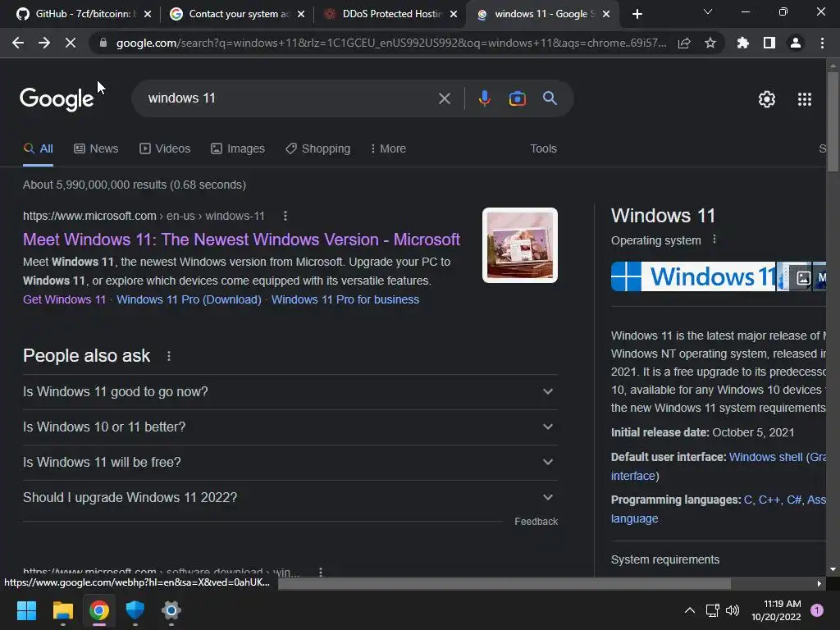Close the GitHub browser tab
840x630 pixels.
pos(148,14)
